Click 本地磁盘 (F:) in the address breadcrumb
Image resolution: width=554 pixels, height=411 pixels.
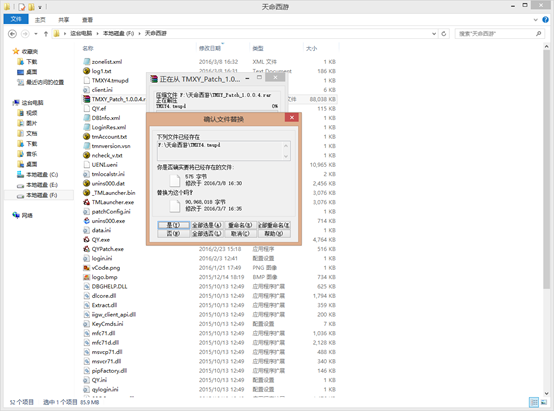[118, 33]
